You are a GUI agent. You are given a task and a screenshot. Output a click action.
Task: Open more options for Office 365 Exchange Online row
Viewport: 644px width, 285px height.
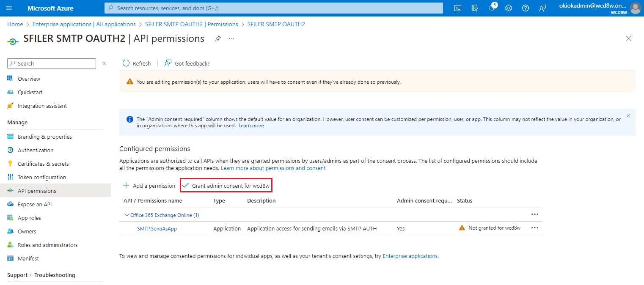(x=535, y=214)
